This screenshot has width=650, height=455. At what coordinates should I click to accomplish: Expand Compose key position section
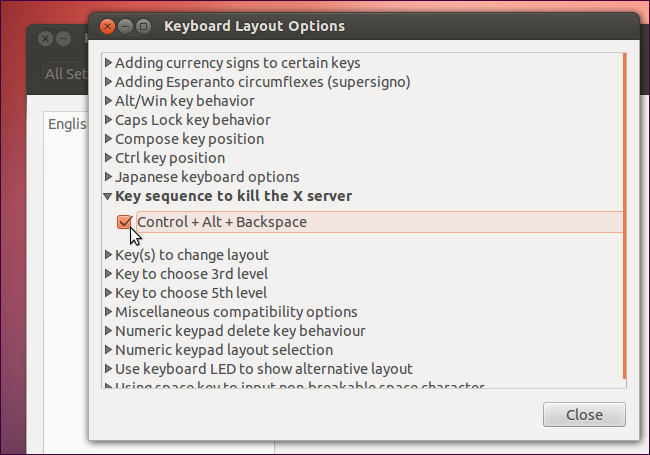pos(108,139)
